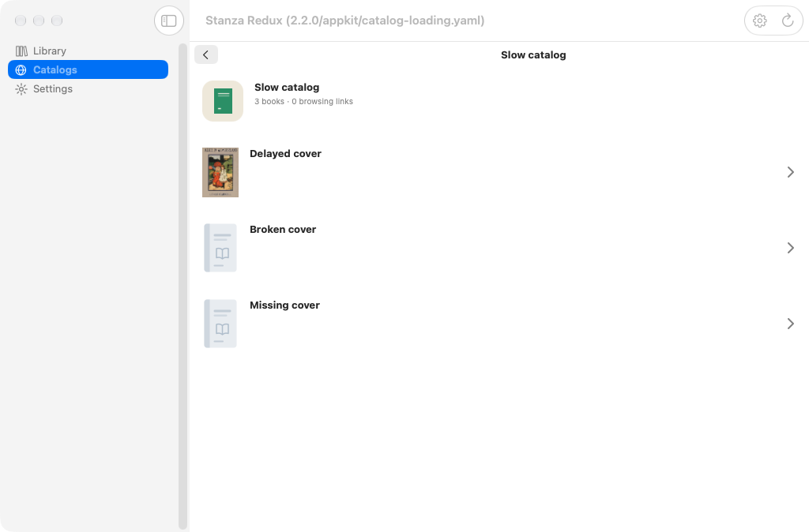Click the sidebar vertical scrollbar
Image resolution: width=809 pixels, height=532 pixels.
tap(182, 286)
